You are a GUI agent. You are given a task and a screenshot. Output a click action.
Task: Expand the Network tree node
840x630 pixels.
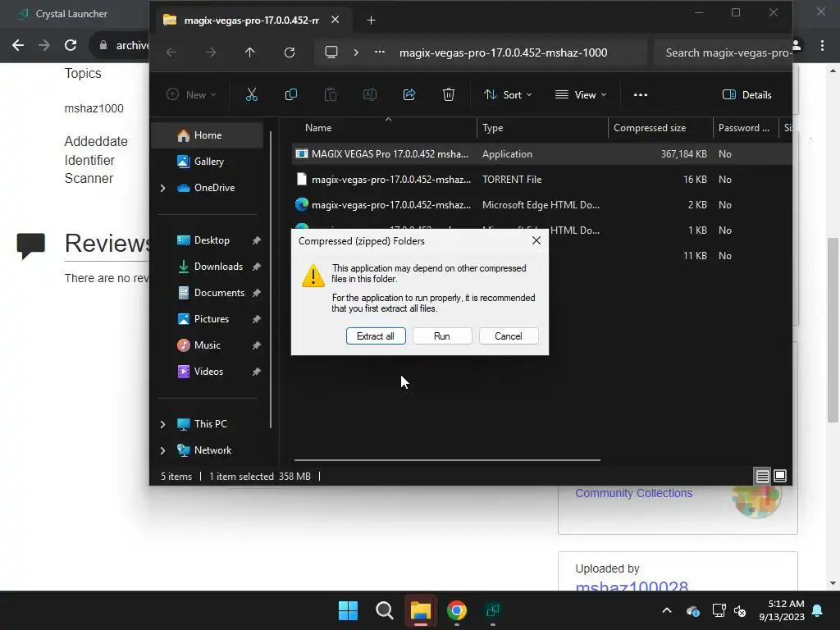[163, 450]
